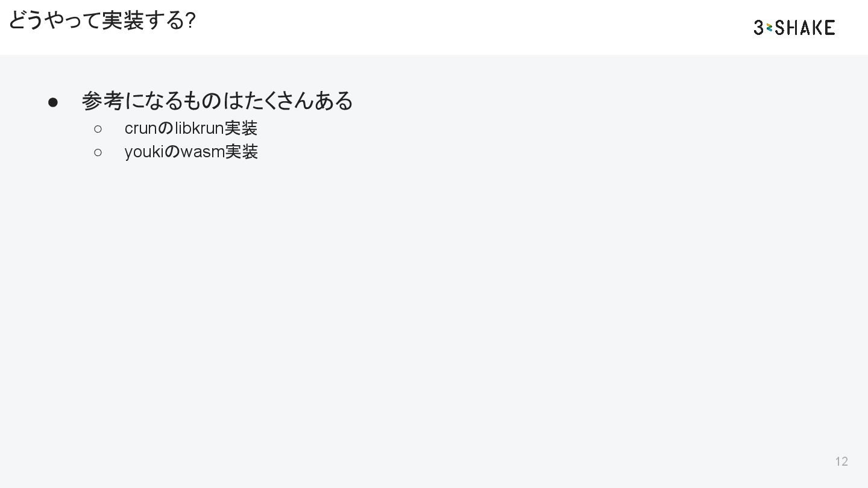
Task: Click the youkiのwasm実装 sub-bullet text
Action: [190, 152]
